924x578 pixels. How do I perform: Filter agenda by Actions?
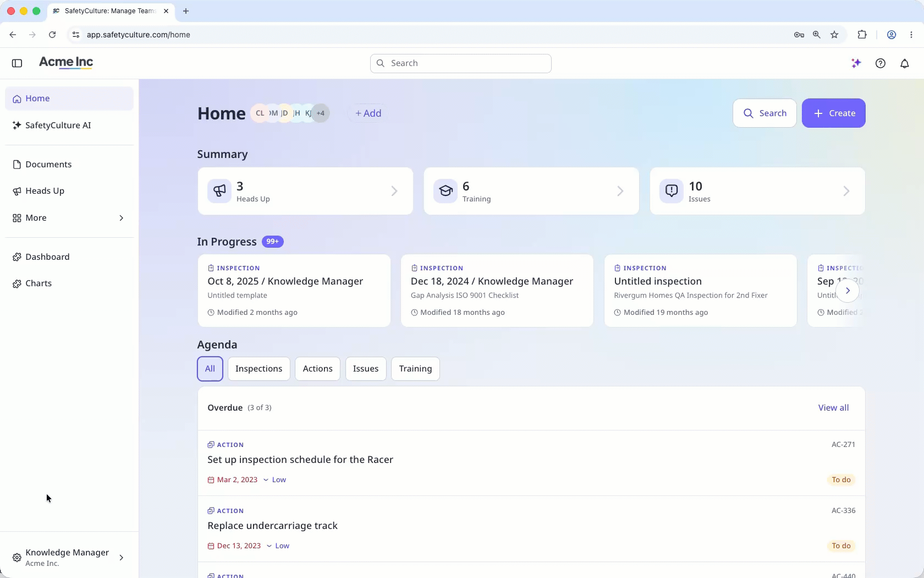pyautogui.click(x=318, y=369)
